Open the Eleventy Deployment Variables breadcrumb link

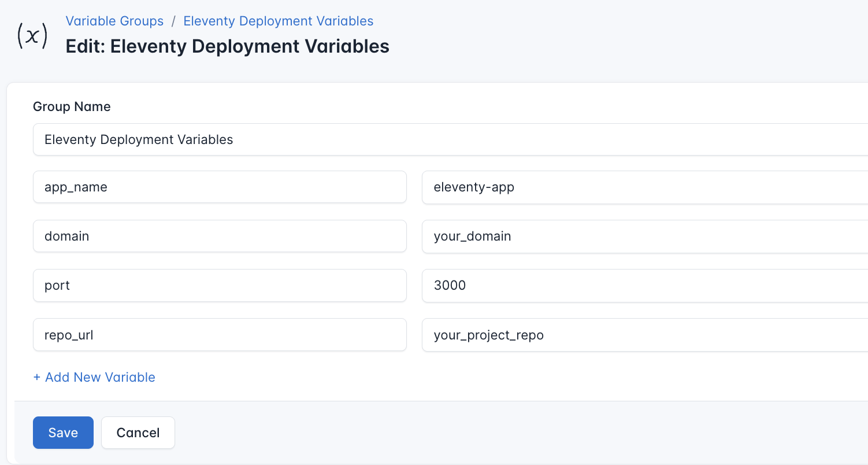[x=278, y=21]
